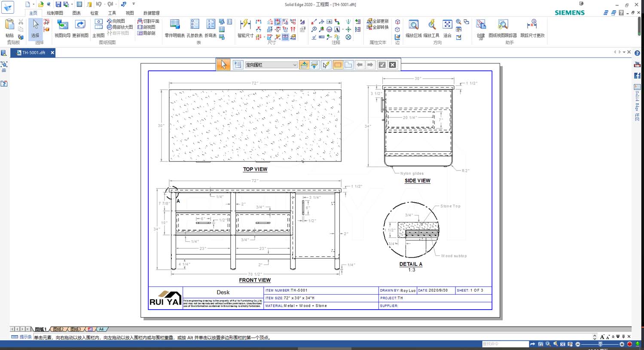Click the prompt bar (提示条) label

pyautogui.click(x=21, y=337)
